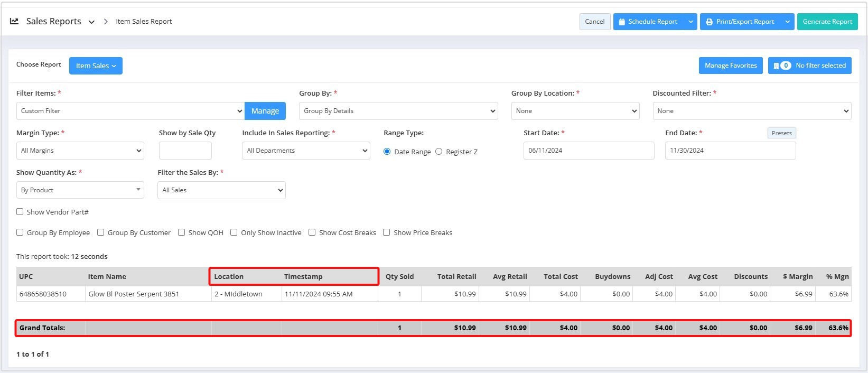Open Filter the Sales By dropdown

pos(221,190)
